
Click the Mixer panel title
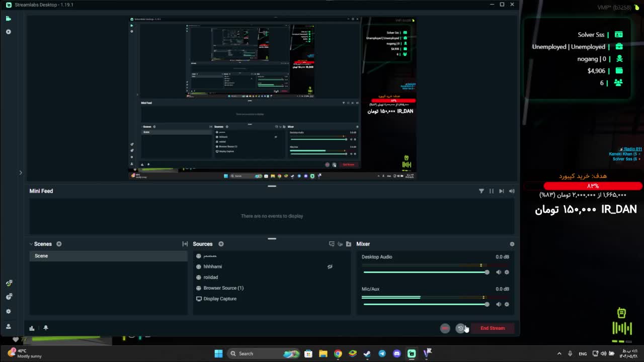(x=363, y=244)
